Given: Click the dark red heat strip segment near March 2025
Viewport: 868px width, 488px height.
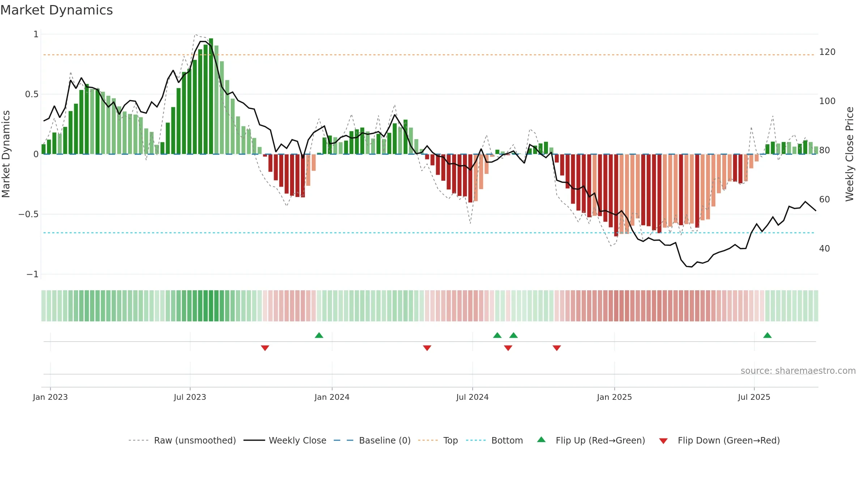Looking at the screenshot, I should click(659, 306).
